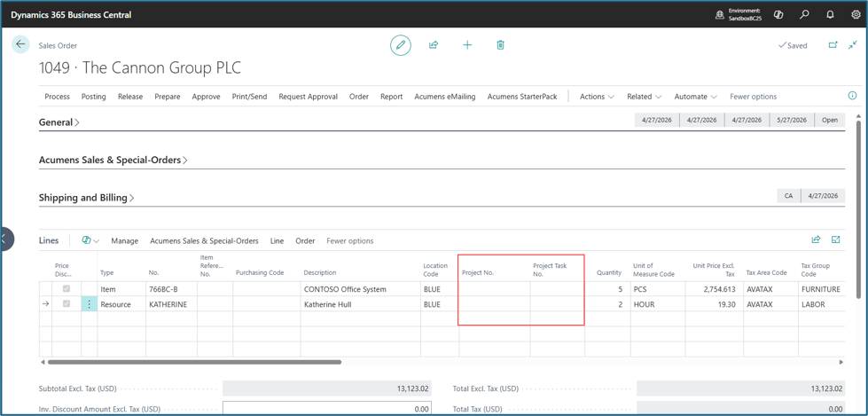This screenshot has height=416, width=868.
Task: Open the search magnifier in top bar
Action: (x=804, y=15)
